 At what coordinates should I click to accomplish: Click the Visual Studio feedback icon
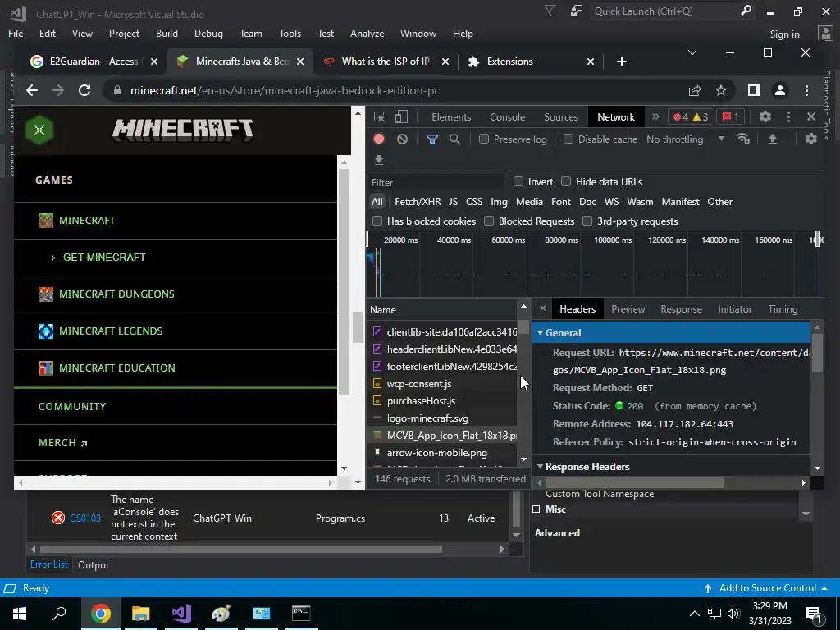(x=577, y=11)
